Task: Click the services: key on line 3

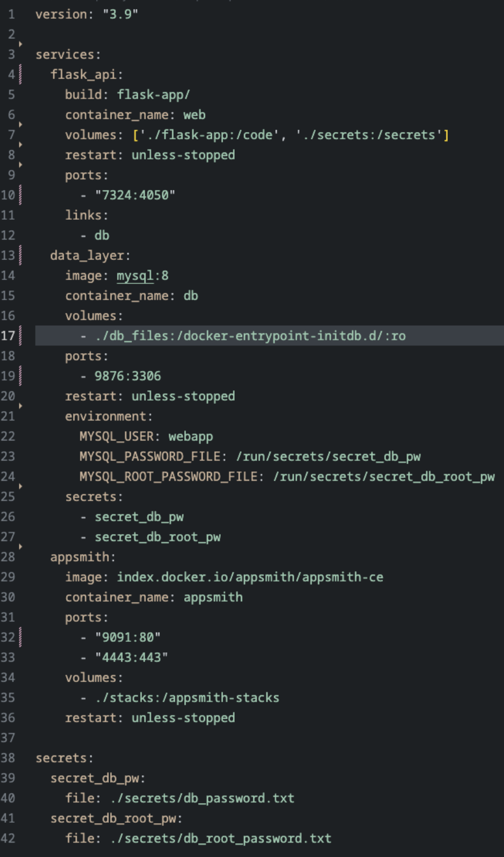Action: (68, 55)
